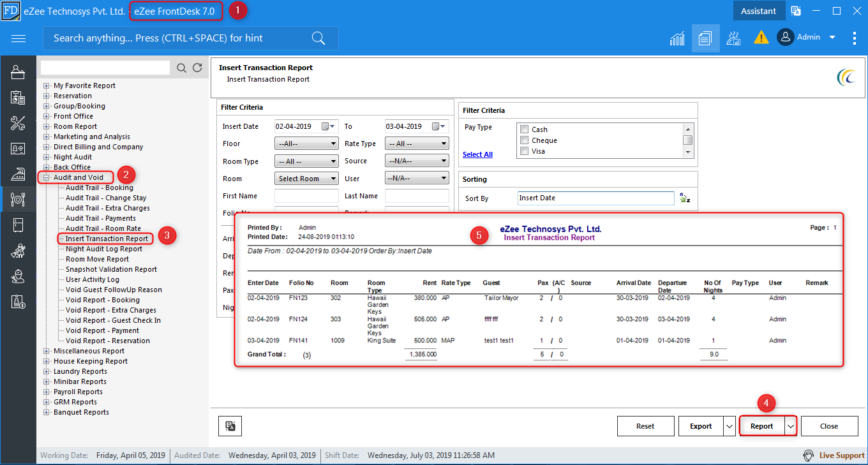868x465 pixels.
Task: Expand the Banquet Reports tree node
Action: (x=46, y=412)
